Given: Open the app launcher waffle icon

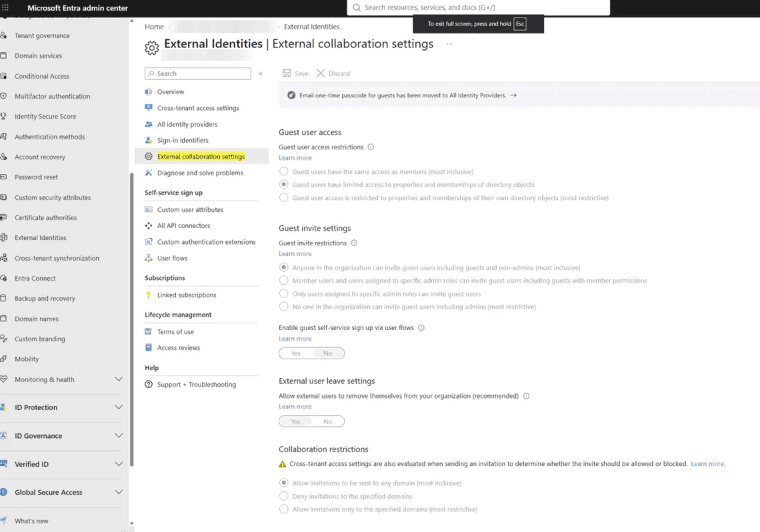Looking at the screenshot, I should (x=5, y=7).
